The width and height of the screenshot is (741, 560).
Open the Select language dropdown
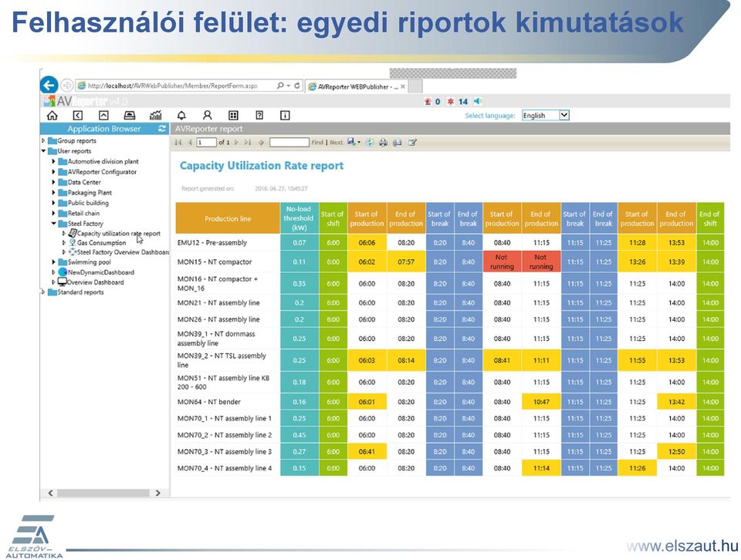tap(546, 115)
